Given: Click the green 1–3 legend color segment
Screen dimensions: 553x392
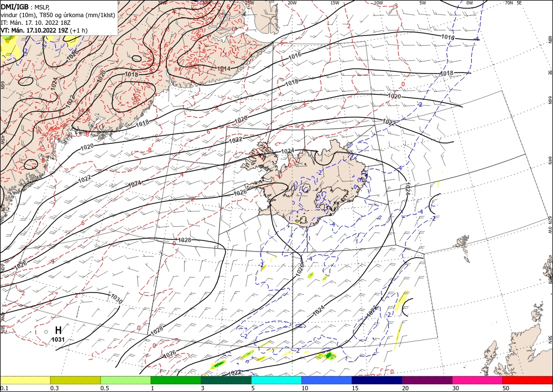Looking at the screenshot, I should (x=176, y=380).
